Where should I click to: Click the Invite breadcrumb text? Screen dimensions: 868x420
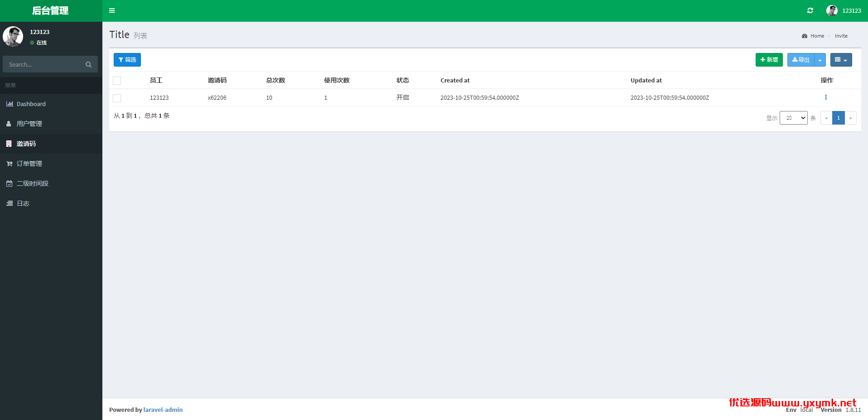[841, 36]
